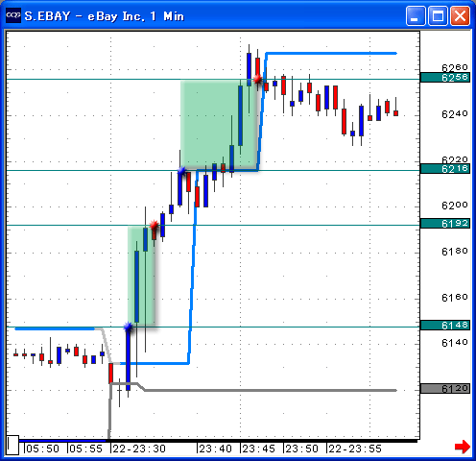Click the red exit marker at 6192
This screenshot has height=461, width=476.
(x=154, y=226)
